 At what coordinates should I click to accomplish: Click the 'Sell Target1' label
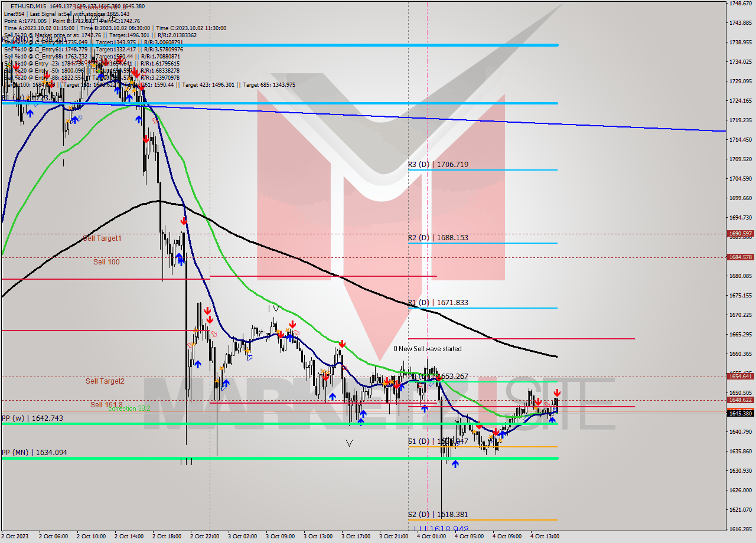tap(102, 238)
